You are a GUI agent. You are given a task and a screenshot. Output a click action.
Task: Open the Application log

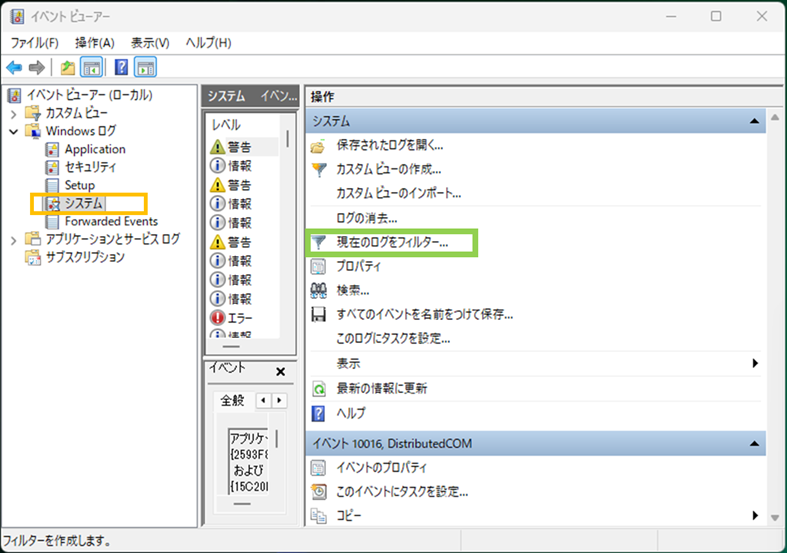pos(95,149)
